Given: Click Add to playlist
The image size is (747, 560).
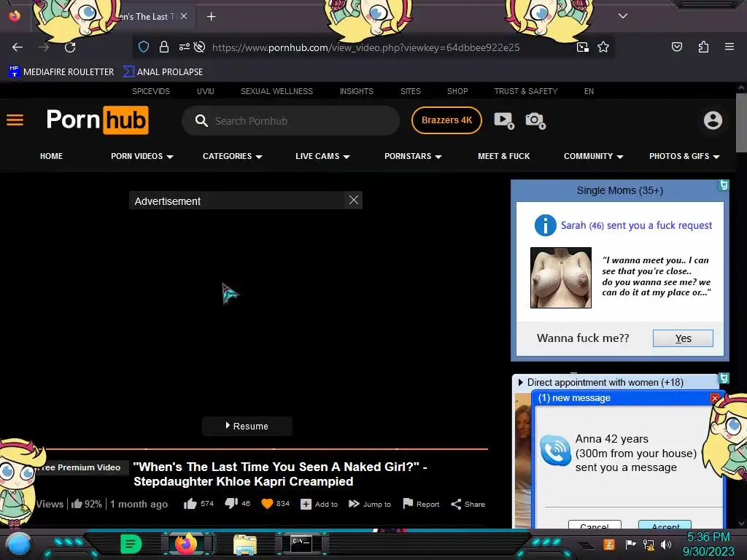Looking at the screenshot, I should pyautogui.click(x=320, y=504).
